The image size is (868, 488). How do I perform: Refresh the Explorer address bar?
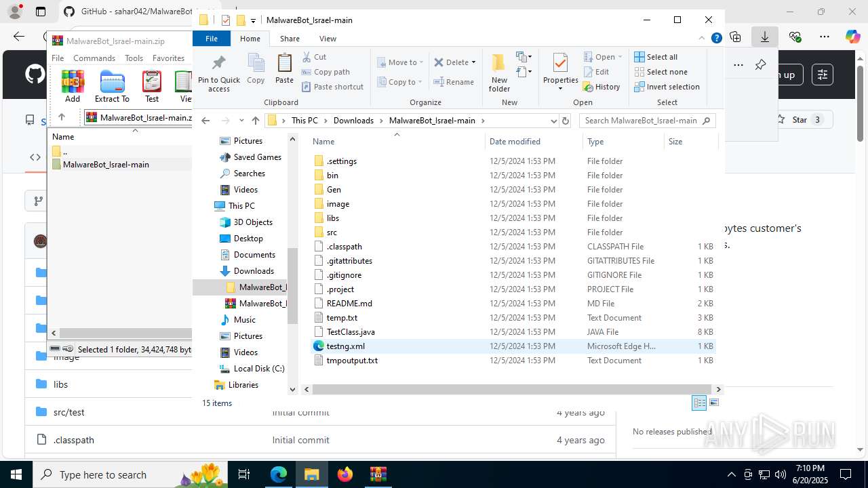[566, 121]
